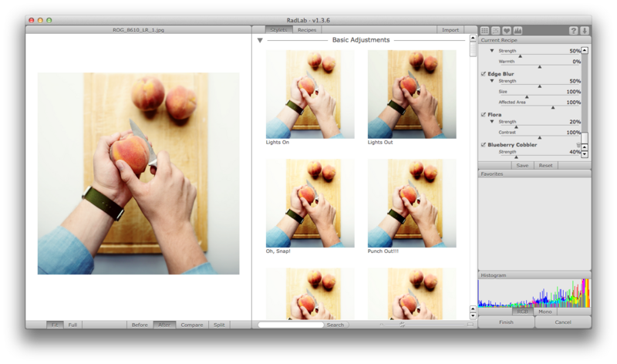Click the grid view icon in panel toolbar
This screenshot has width=617, height=364.
coord(485,30)
